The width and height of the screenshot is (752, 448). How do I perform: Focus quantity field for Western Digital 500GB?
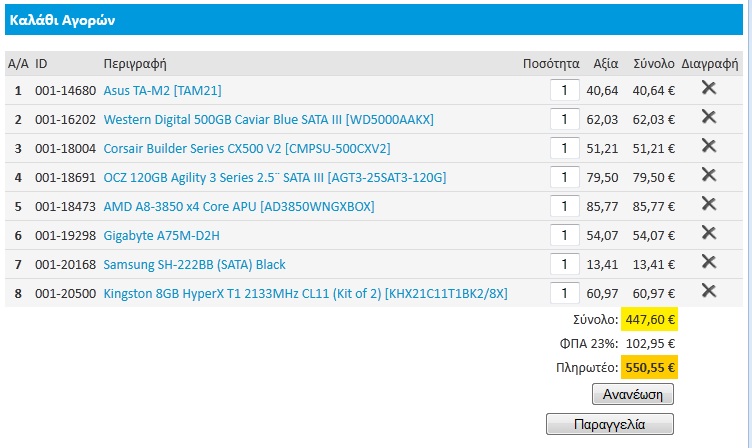(x=564, y=119)
